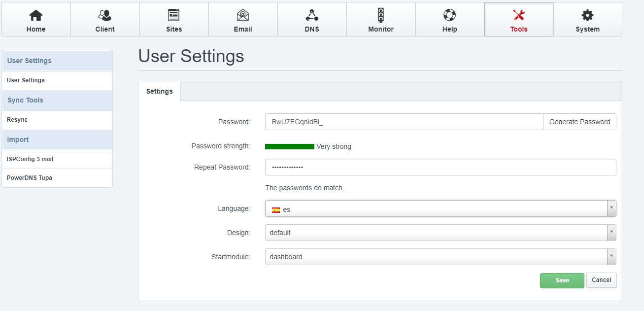Click the 'User Settings' page heading
The image size is (644, 311).
191,56
